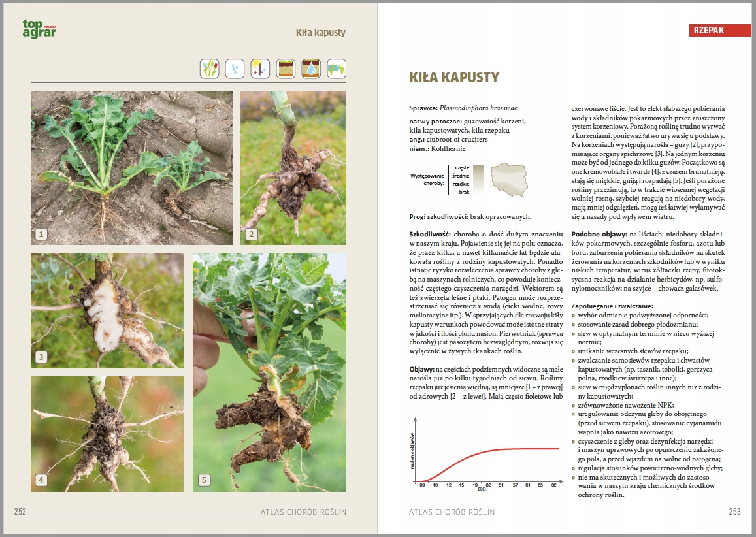The image size is (756, 537).
Task: Click the top agrar Polska logo
Action: tap(40, 29)
